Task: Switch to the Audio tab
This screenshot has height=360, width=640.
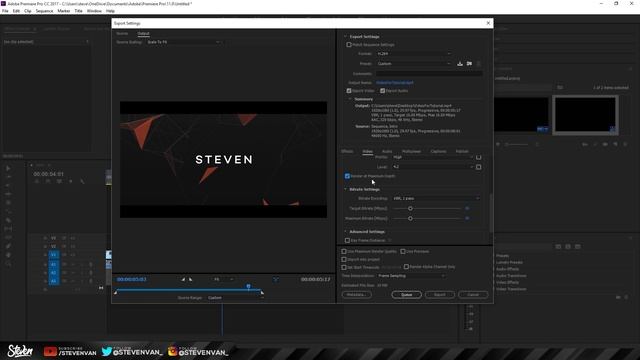Action: pyautogui.click(x=387, y=151)
